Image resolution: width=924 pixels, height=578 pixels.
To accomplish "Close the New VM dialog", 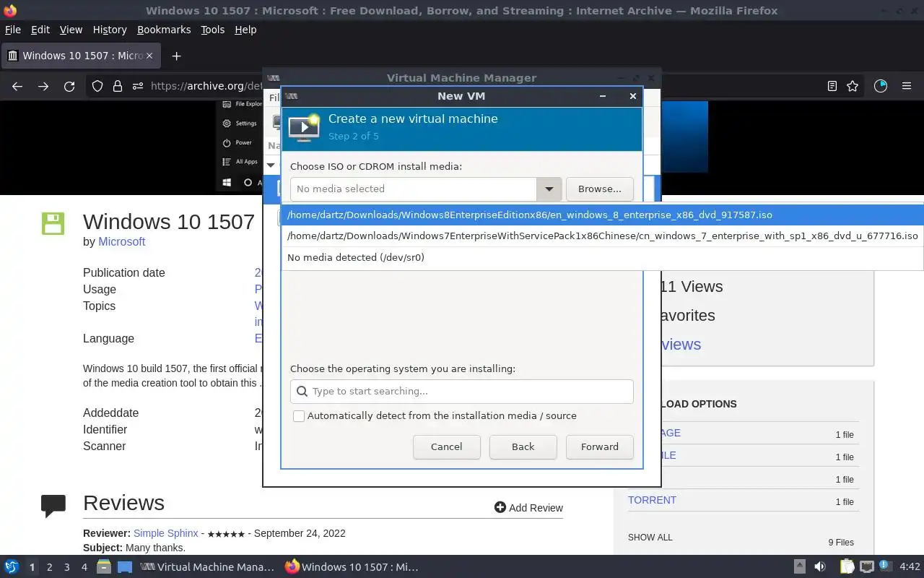I will tap(633, 96).
